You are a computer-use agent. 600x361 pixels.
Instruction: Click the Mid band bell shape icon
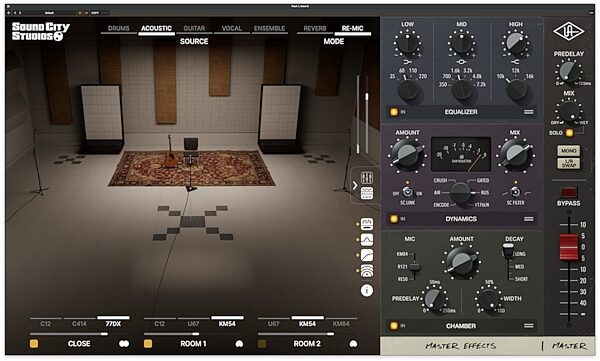click(x=461, y=62)
